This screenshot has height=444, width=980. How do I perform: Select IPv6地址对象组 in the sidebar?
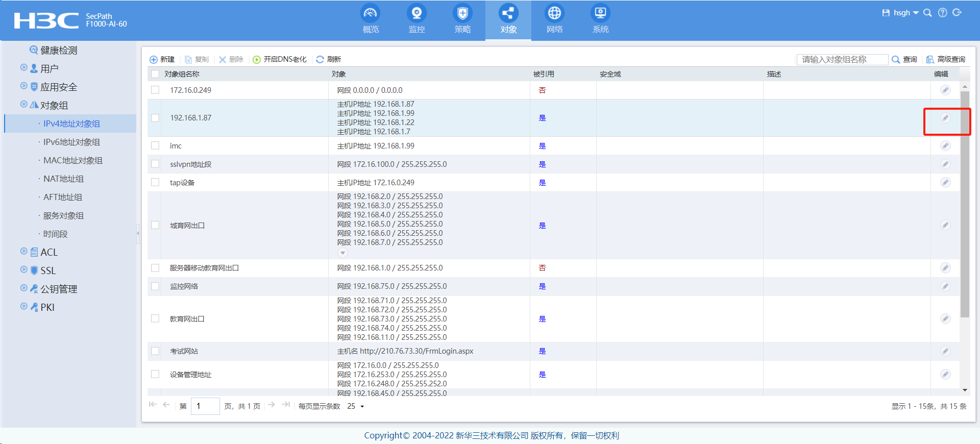tap(71, 142)
